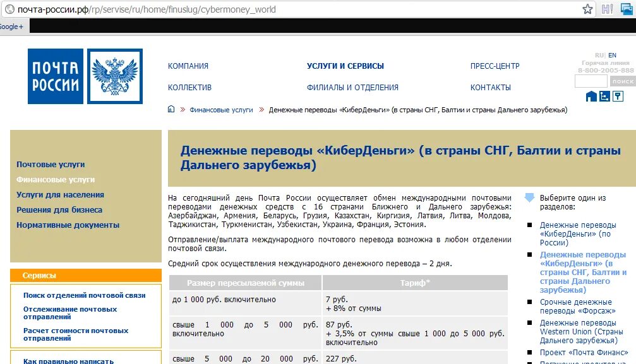Viewport: 636px width, 364px height.
Task: Open Почтовые услуги in sidebar
Action: click(51, 165)
